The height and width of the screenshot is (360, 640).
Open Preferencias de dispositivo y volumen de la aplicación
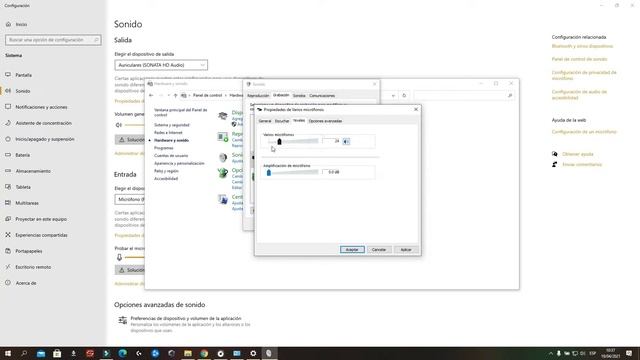point(186,318)
